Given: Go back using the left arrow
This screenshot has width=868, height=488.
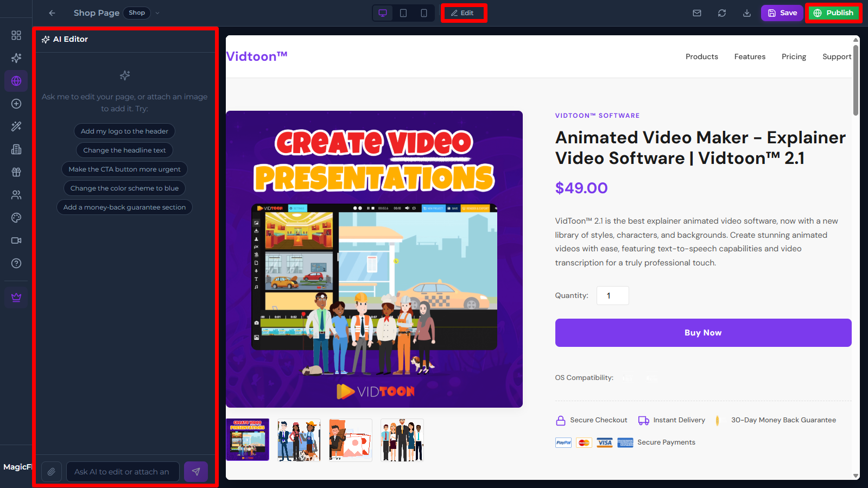Looking at the screenshot, I should tap(52, 13).
